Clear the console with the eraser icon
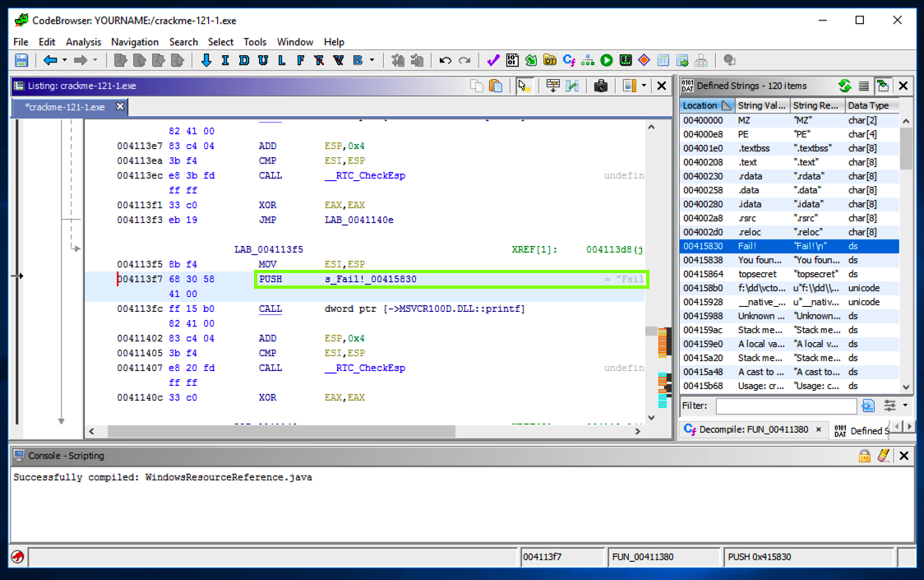 point(884,456)
